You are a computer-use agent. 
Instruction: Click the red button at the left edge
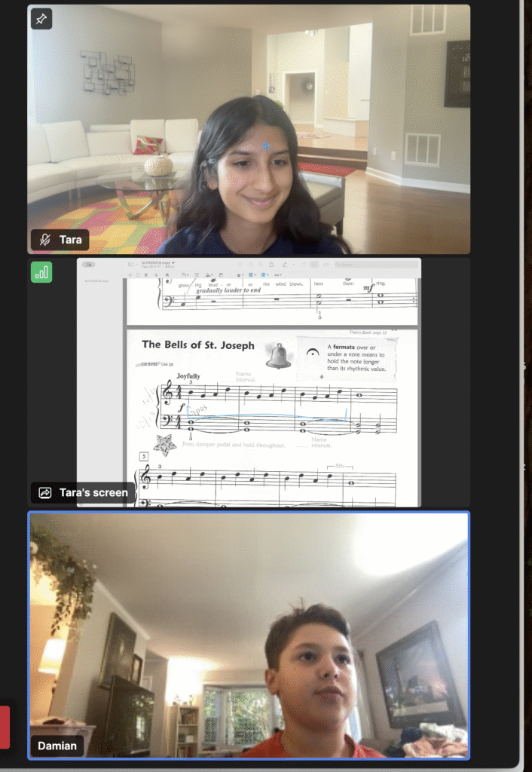click(5, 727)
